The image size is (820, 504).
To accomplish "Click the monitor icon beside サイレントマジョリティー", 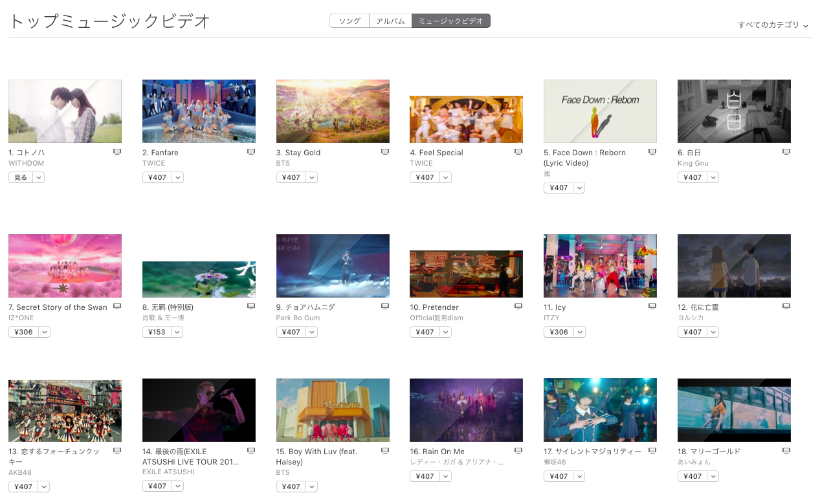I will 652,450.
